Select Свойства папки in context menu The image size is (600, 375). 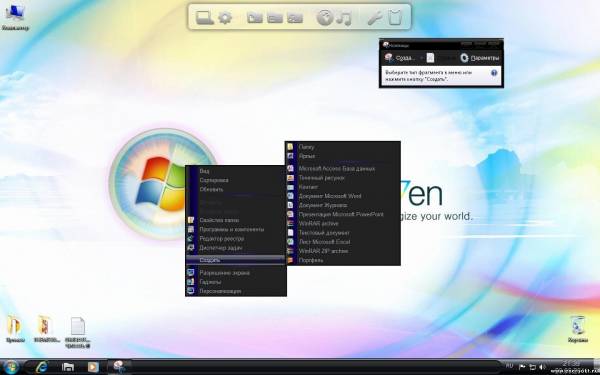236,220
